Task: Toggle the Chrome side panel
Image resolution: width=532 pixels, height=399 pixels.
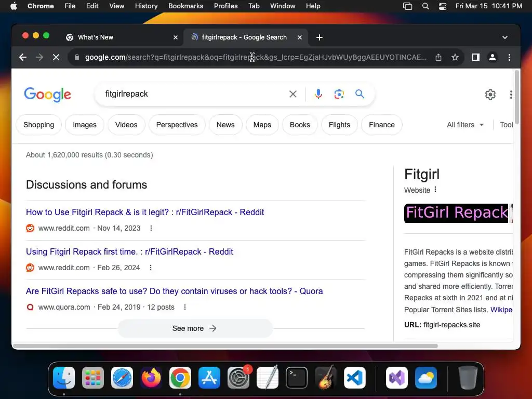Action: coord(476,57)
